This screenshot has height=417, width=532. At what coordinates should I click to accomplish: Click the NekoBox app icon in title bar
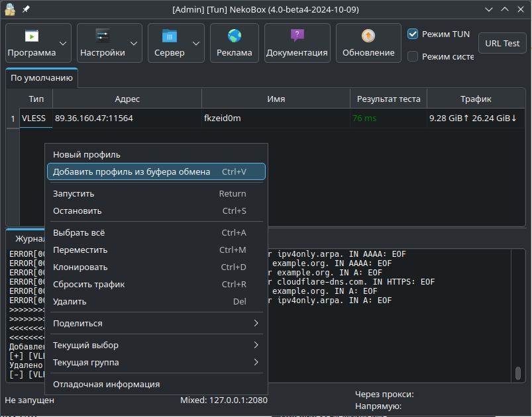[x=10, y=9]
